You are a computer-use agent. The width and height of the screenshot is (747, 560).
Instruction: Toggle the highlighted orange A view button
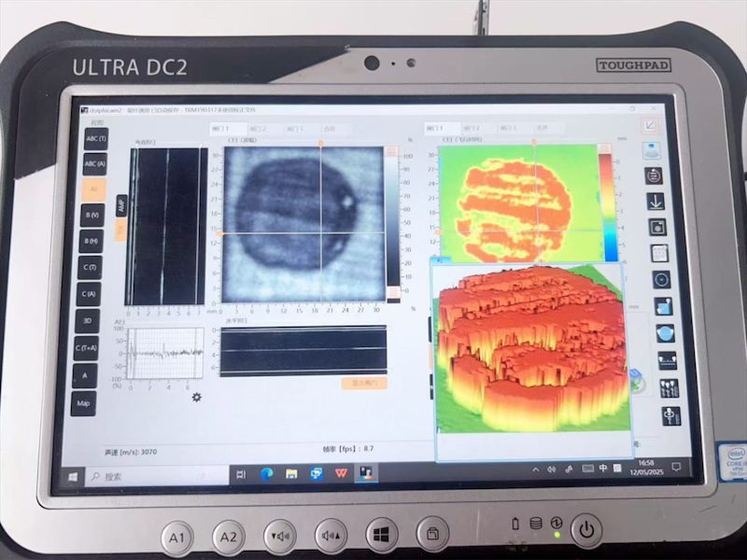click(94, 189)
